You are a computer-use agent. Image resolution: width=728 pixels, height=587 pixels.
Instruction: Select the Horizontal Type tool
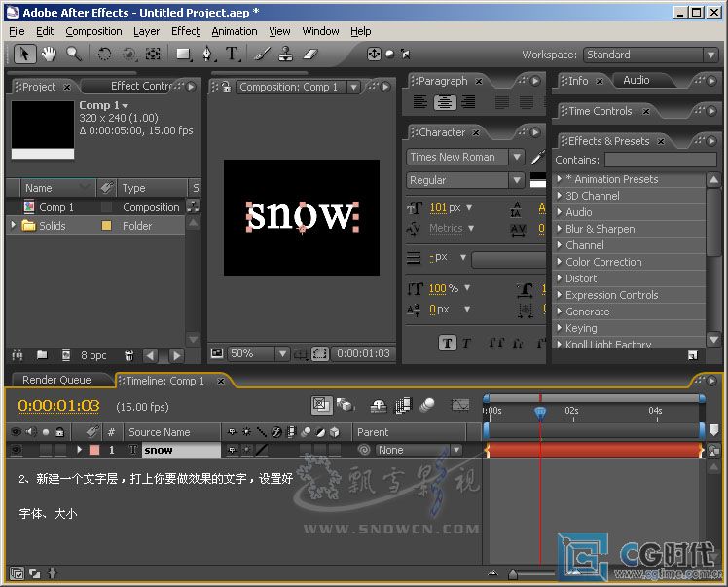pos(233,55)
